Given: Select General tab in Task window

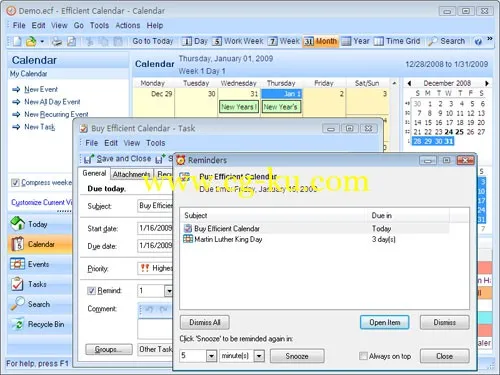Looking at the screenshot, I should click(x=94, y=173).
